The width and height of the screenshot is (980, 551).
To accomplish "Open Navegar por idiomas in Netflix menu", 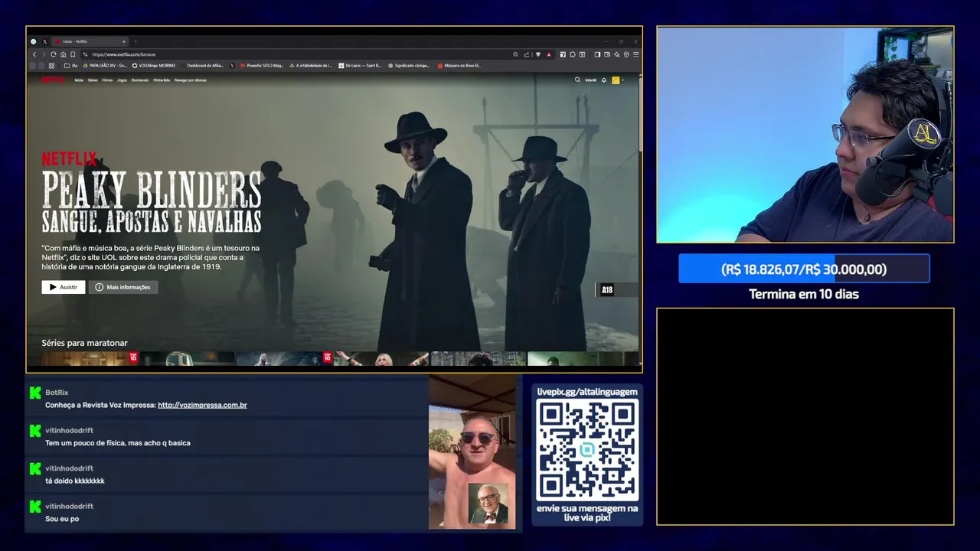I will [191, 80].
